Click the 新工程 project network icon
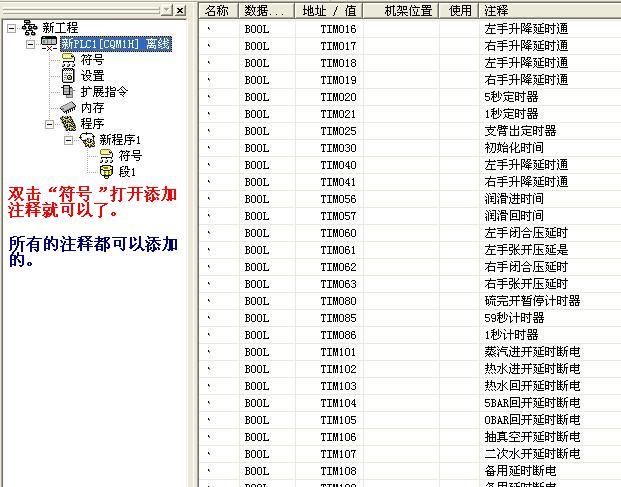This screenshot has width=621, height=487. [29, 28]
